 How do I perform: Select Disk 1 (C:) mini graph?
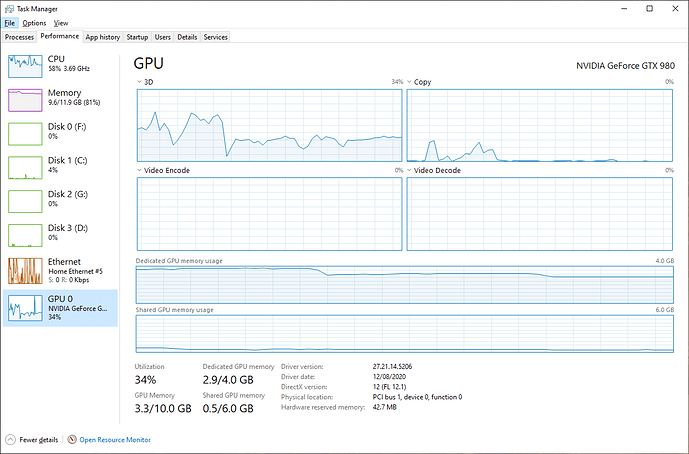[x=25, y=167]
